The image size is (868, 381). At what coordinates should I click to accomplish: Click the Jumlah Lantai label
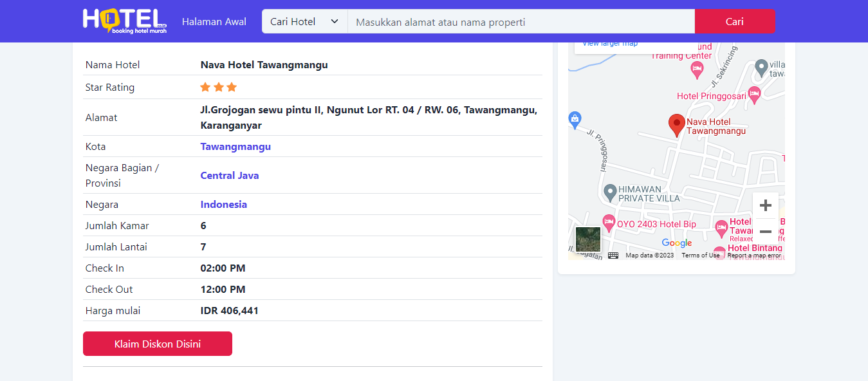click(118, 246)
